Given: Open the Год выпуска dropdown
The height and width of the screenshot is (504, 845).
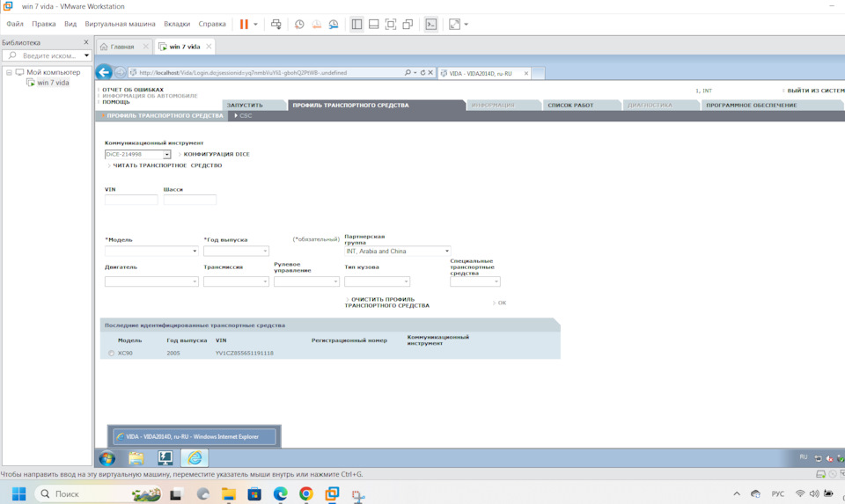Looking at the screenshot, I should [x=265, y=252].
